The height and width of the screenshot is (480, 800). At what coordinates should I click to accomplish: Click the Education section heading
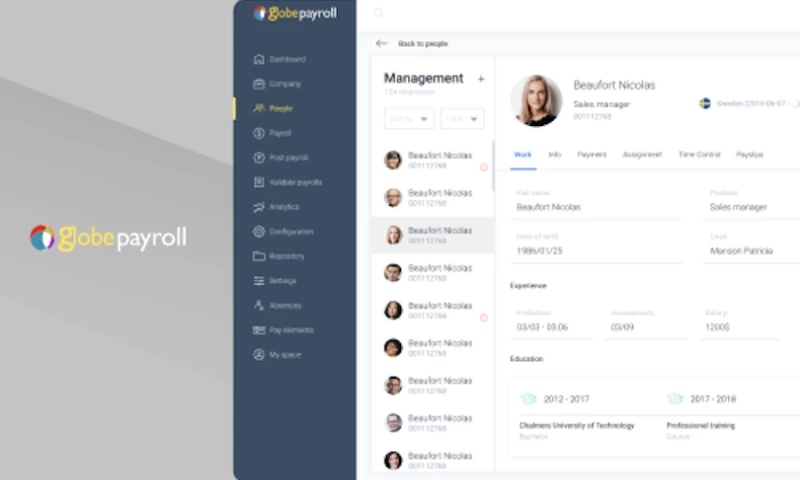(527, 359)
